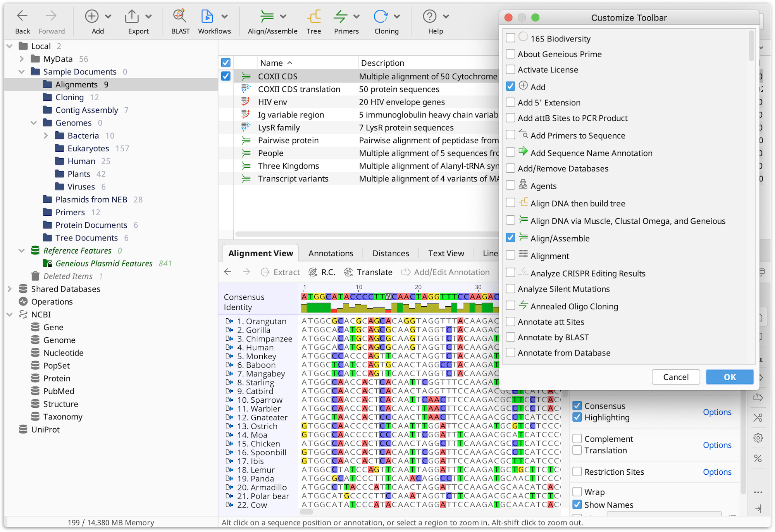Image resolution: width=775 pixels, height=532 pixels.
Task: Click the Help question mark icon
Action: [430, 16]
